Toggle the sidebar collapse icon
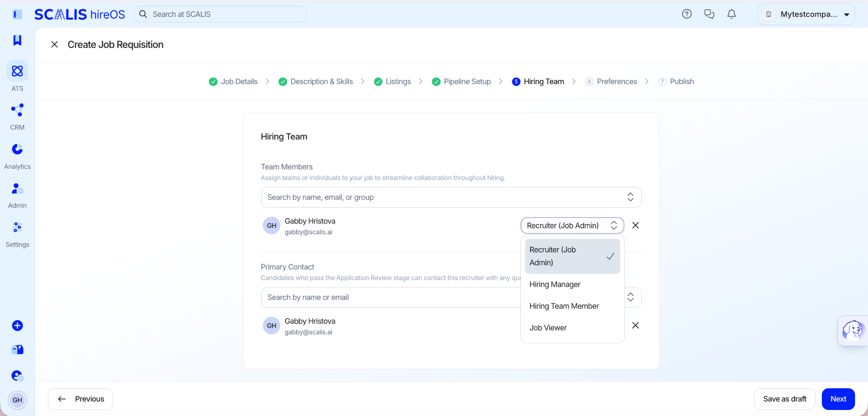Viewport: 868px width, 416px height. click(x=17, y=14)
